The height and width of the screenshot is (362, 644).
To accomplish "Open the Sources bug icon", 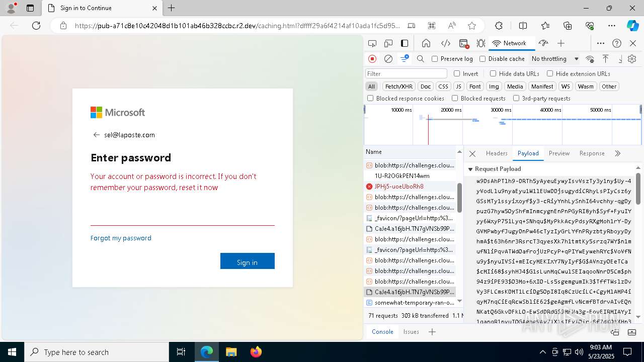I will pos(481,43).
